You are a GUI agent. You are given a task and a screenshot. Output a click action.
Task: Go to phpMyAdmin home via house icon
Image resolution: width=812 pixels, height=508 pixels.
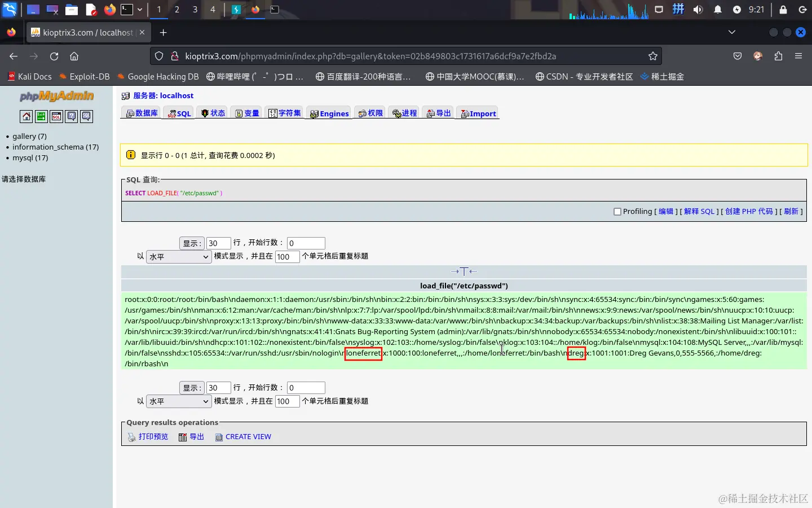26,116
